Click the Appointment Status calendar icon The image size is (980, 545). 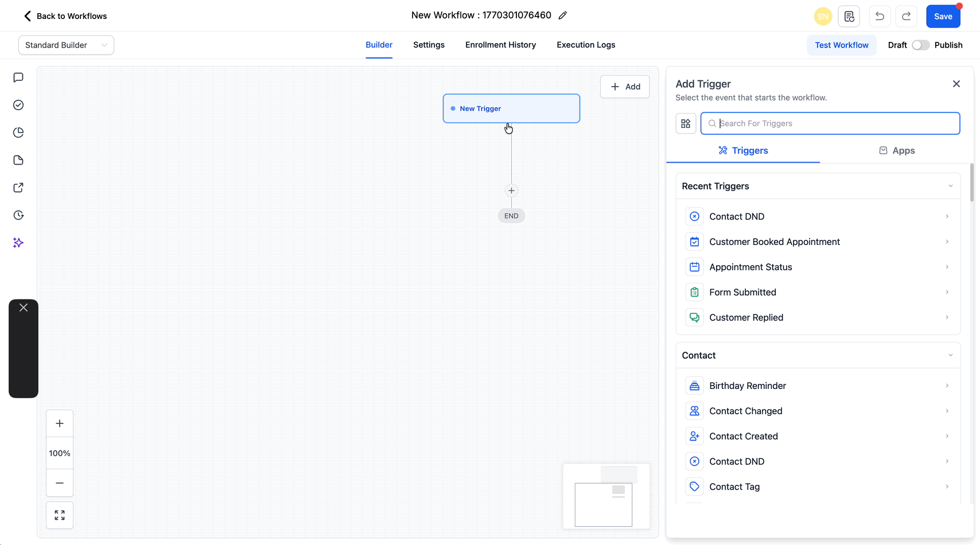pyautogui.click(x=694, y=267)
